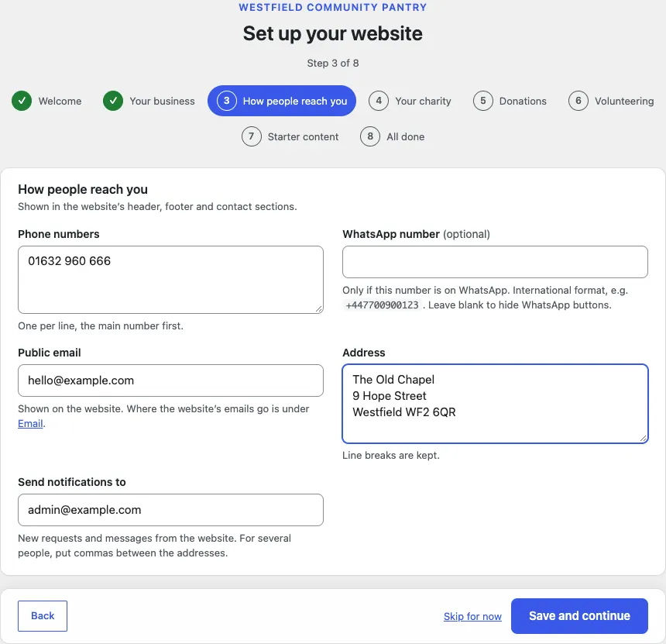Click the step 8 circle icon
The width and height of the screenshot is (666, 644).
pyautogui.click(x=370, y=136)
